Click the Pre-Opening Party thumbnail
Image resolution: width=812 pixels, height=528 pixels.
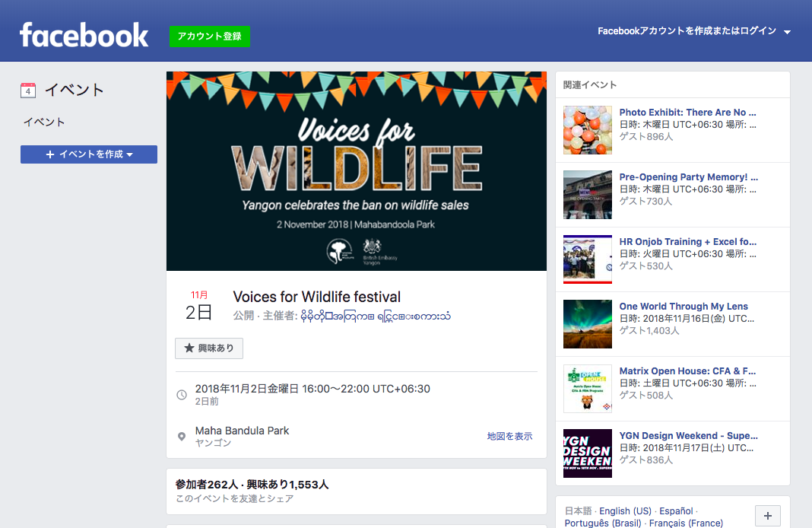click(587, 195)
